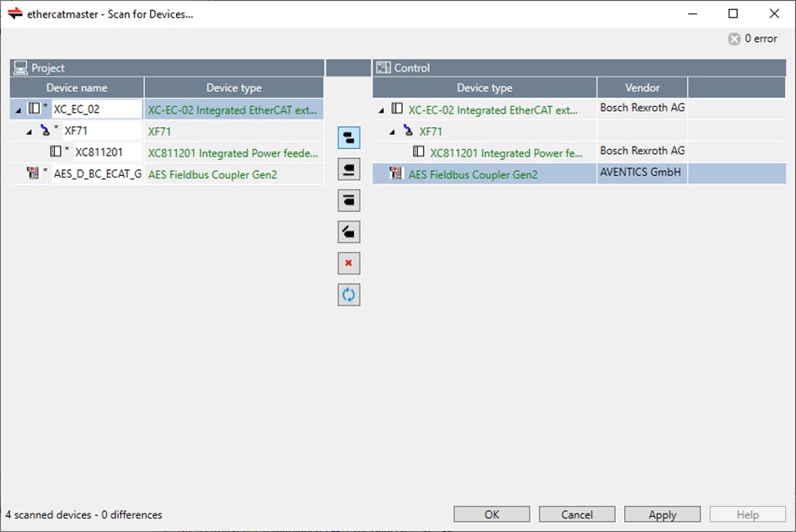Screen dimensions: 796x532
Task: Click the XC811201 module icon in Project
Action: (x=56, y=152)
